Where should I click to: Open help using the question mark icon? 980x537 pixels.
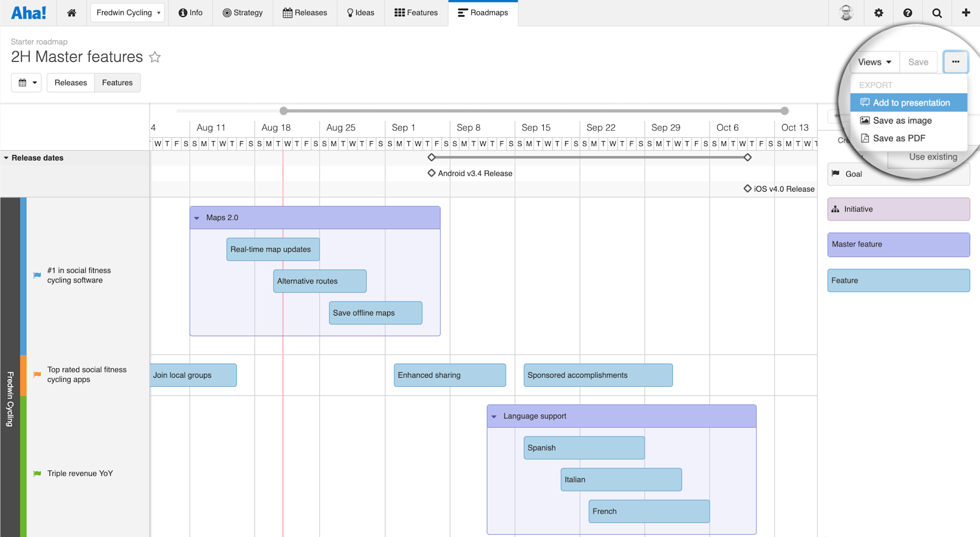(x=908, y=13)
